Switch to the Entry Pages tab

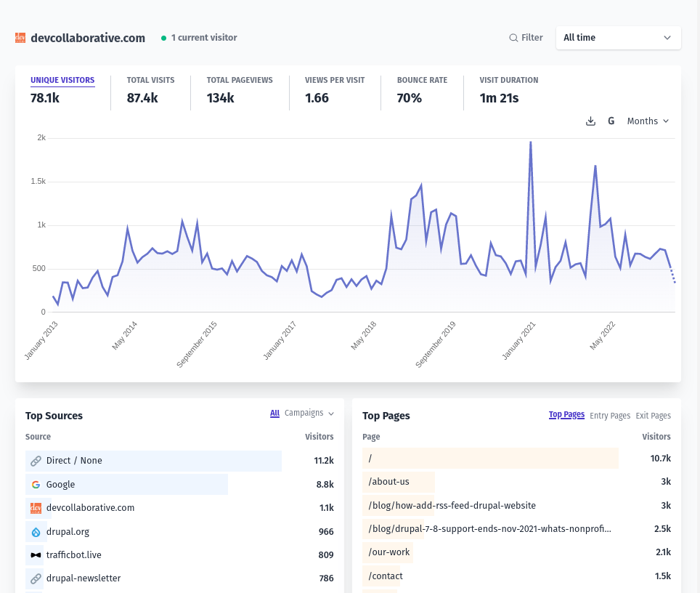pos(610,416)
